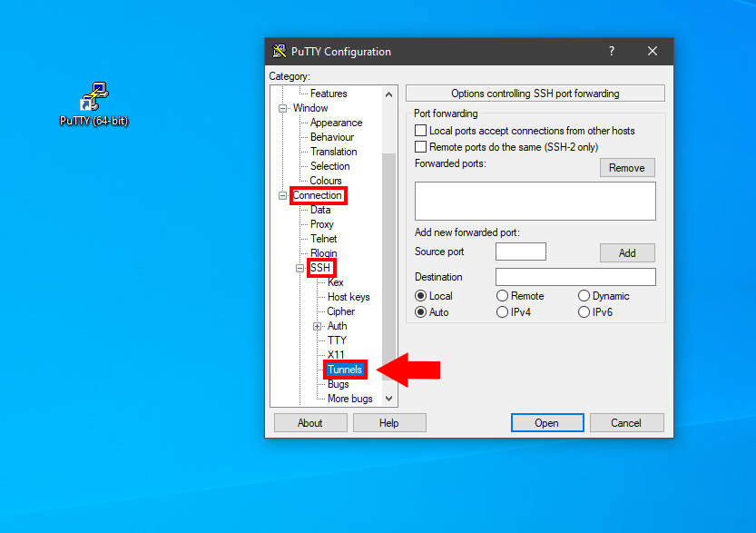This screenshot has width=756, height=533.
Task: Click the Help button
Action: (389, 423)
